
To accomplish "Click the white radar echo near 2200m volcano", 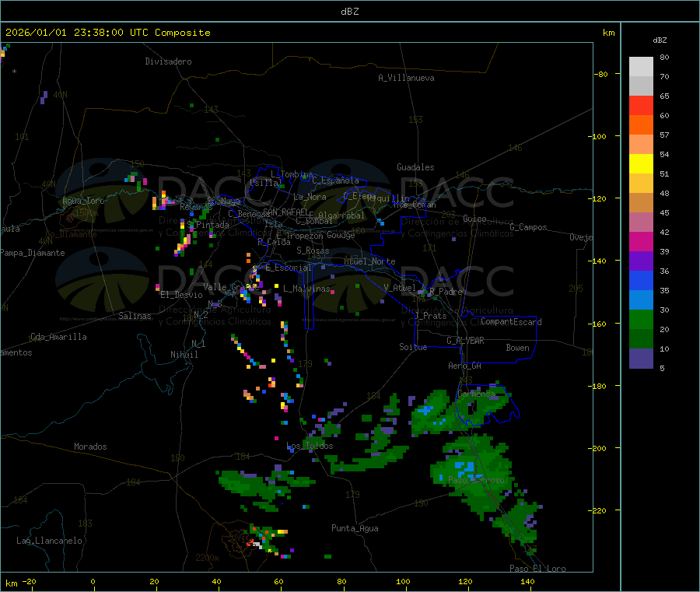I will click(257, 545).
